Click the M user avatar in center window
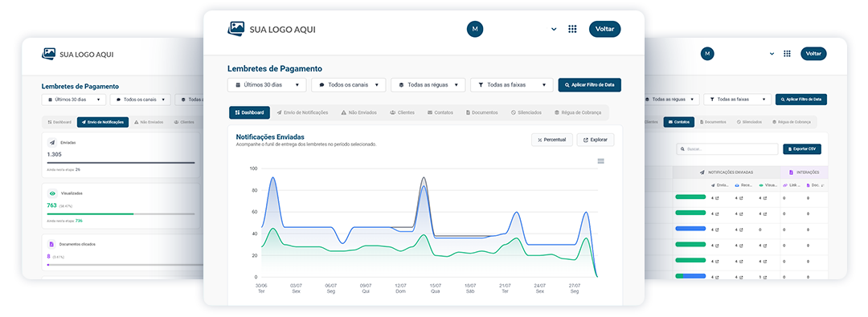The image size is (868, 317). point(475,29)
